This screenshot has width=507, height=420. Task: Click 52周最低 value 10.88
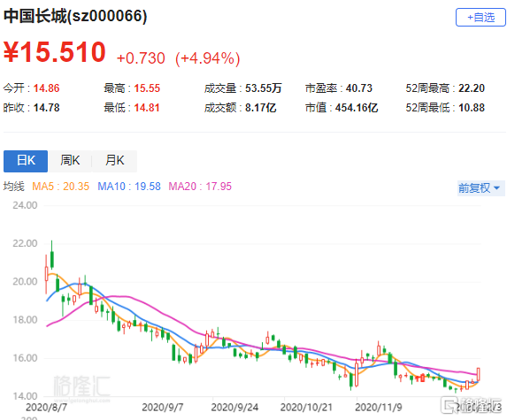click(x=472, y=108)
